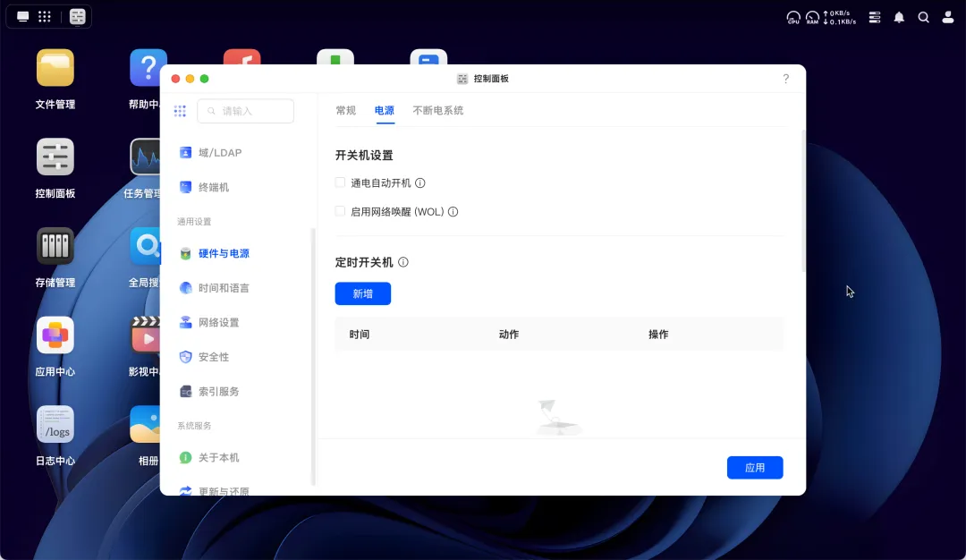966x560 pixels.
Task: Open the 帮助中心 question mark icon
Action: pyautogui.click(x=148, y=68)
